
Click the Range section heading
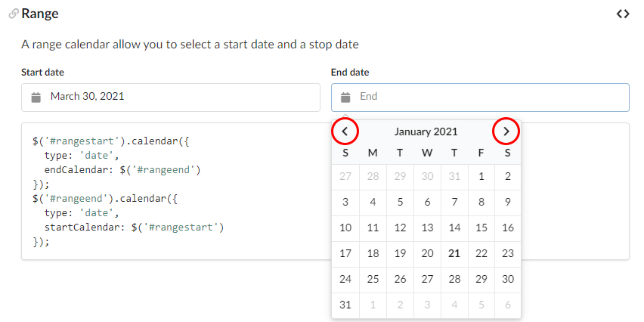click(40, 14)
